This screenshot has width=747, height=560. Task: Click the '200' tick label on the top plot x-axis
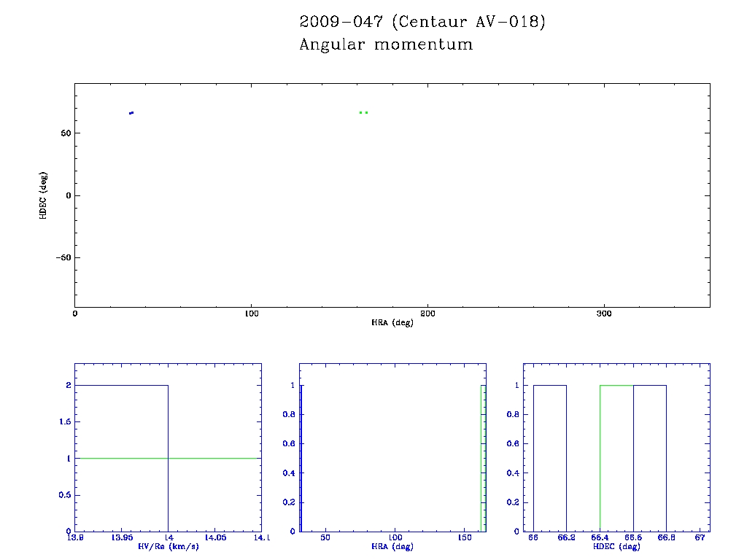427,314
